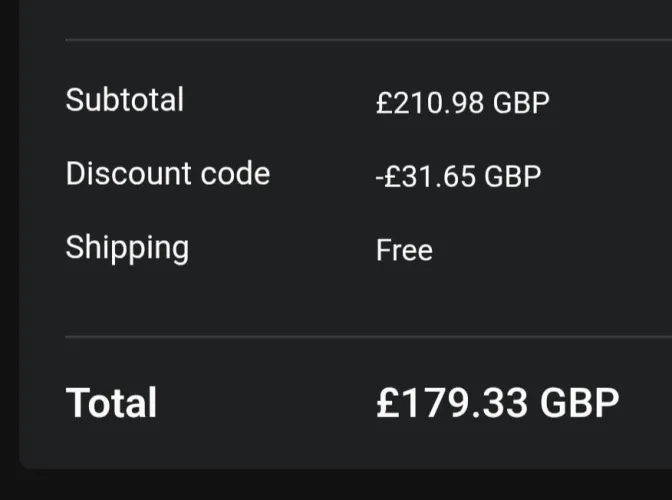This screenshot has width=672, height=500.
Task: Click the Subtotal label
Action: click(124, 100)
